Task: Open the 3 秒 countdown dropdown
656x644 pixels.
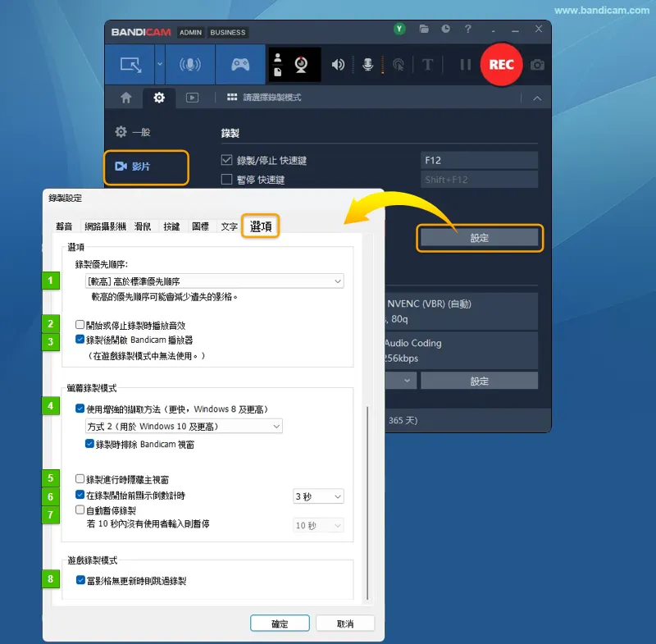Action: click(318, 496)
